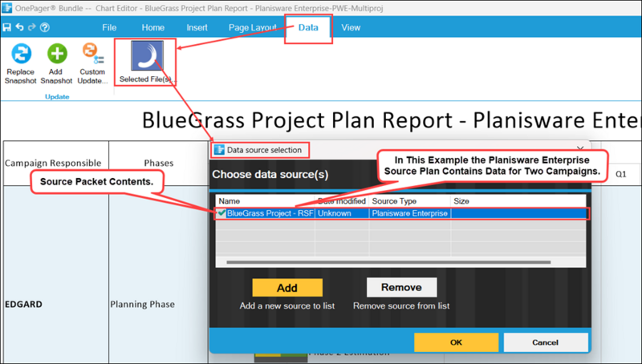Select the BlueGrass Project - RSF row name
Image resolution: width=642 pixels, height=364 pixels.
pyautogui.click(x=270, y=213)
